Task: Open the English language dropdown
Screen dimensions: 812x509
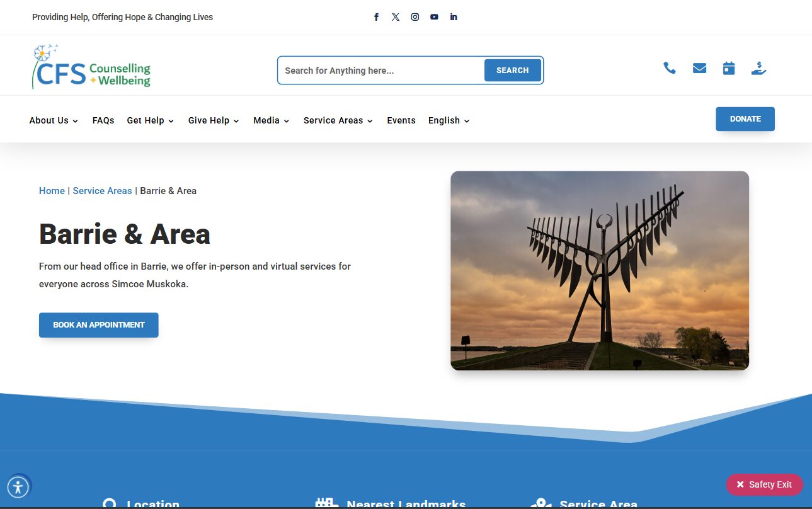Action: coord(449,120)
